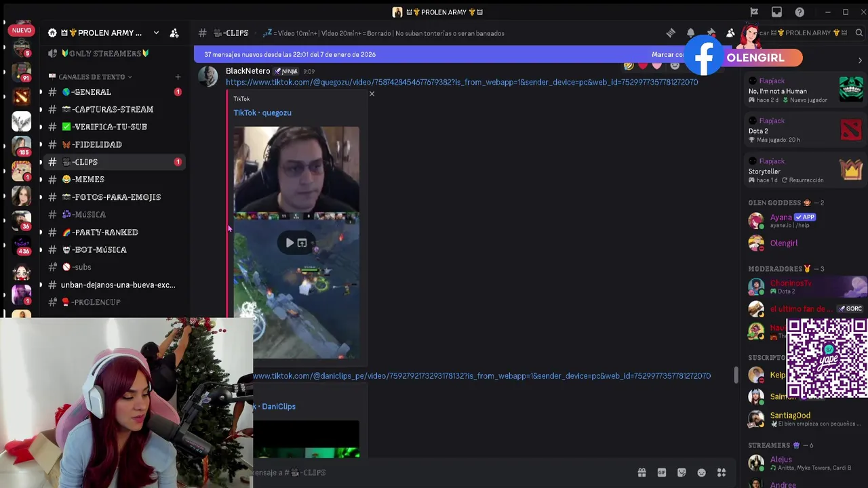Image resolution: width=868 pixels, height=488 pixels.
Task: Play the quegozu TikTok video
Action: [290, 243]
